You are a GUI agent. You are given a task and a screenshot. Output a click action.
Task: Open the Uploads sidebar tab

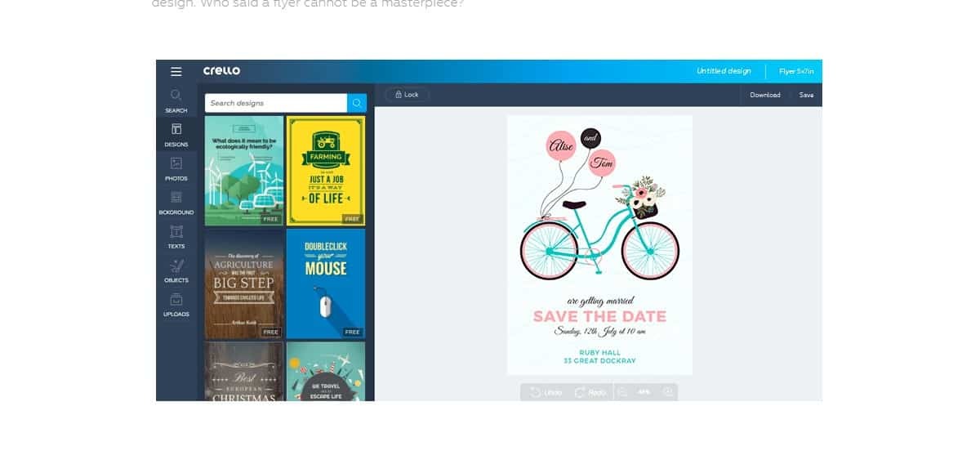(x=176, y=305)
